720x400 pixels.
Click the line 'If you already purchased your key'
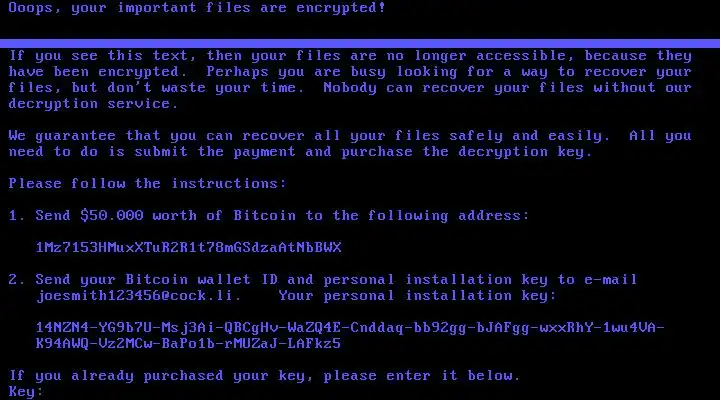[264, 376]
